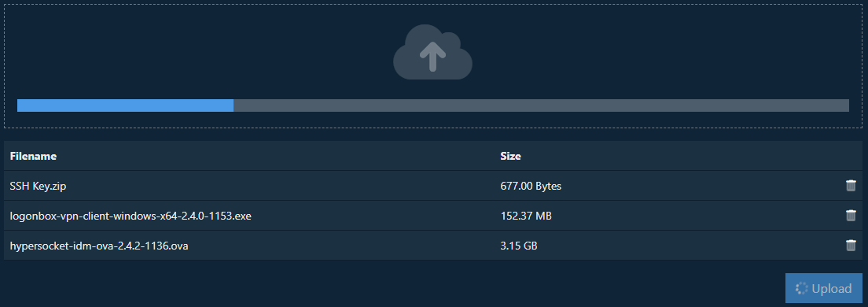868x307 pixels.
Task: Select logonbox-vpn-client-windows-x64-2.4.0-1153.exe entry
Action: 131,216
